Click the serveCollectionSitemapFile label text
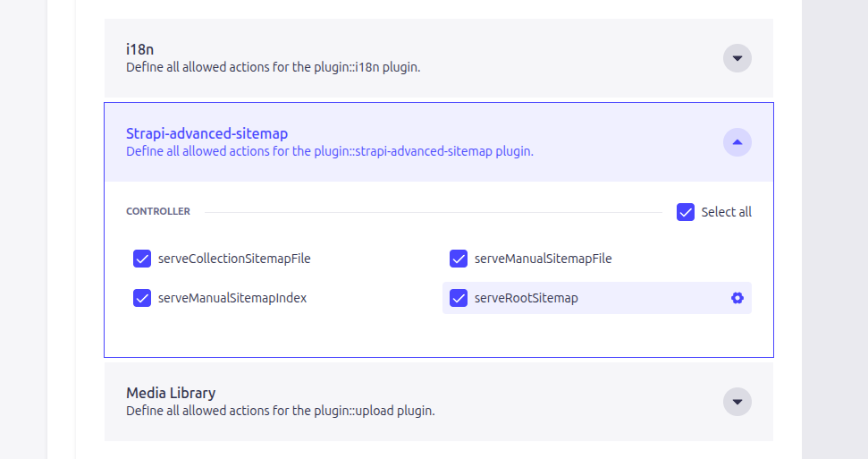This screenshot has height=459, width=868. click(234, 259)
